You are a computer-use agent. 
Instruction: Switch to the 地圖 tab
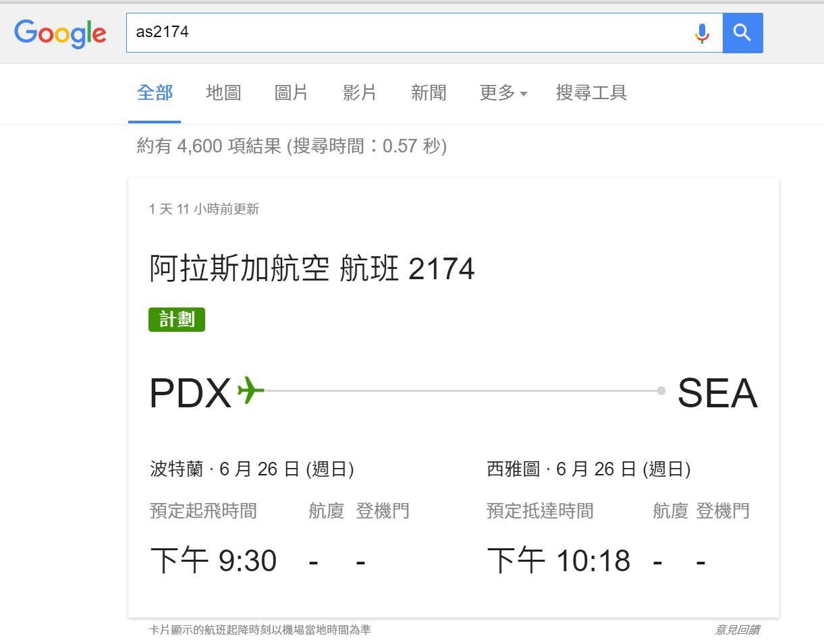(223, 92)
